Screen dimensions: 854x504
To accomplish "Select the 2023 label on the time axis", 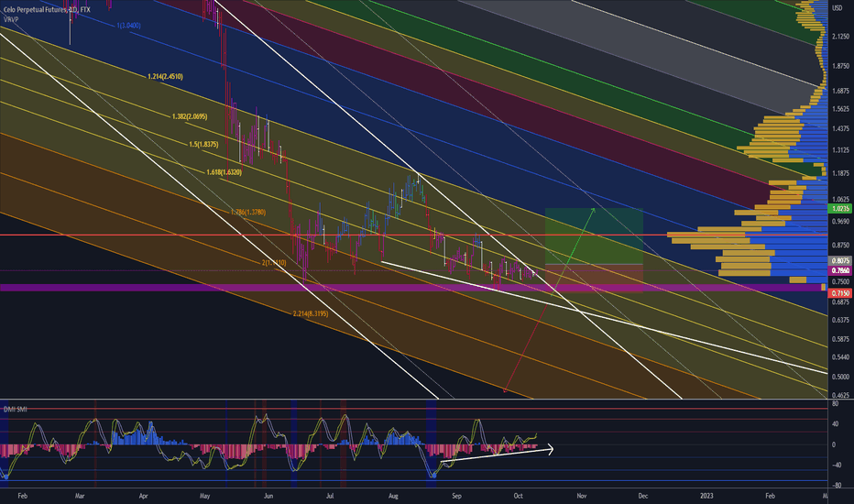I will pyautogui.click(x=706, y=496).
